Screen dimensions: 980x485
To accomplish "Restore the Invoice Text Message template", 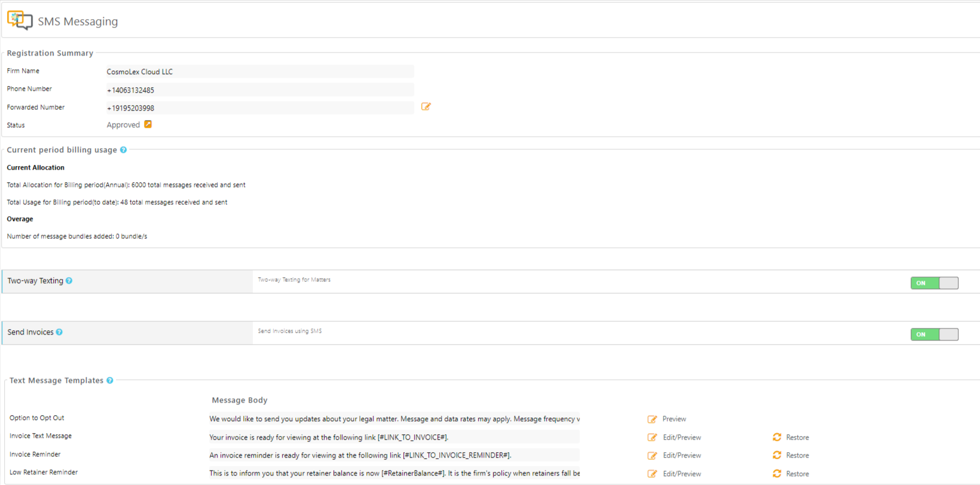I will click(x=797, y=438).
